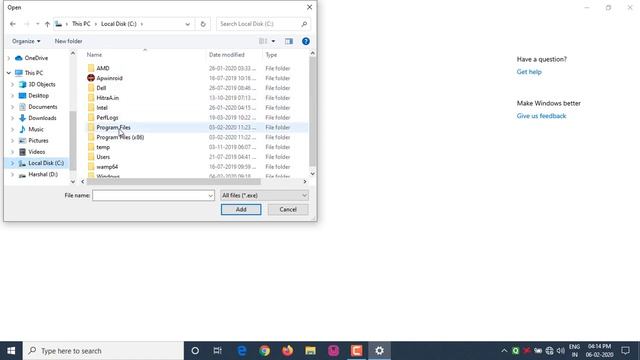Select the PerfLogs folder
Screen dimensions: 640x360
(x=107, y=118)
